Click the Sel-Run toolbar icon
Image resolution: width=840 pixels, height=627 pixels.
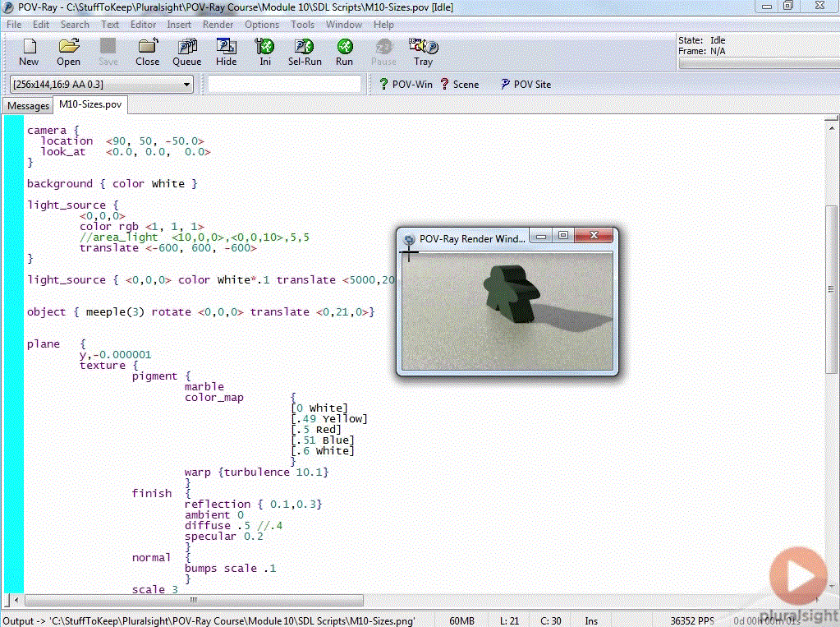point(305,52)
